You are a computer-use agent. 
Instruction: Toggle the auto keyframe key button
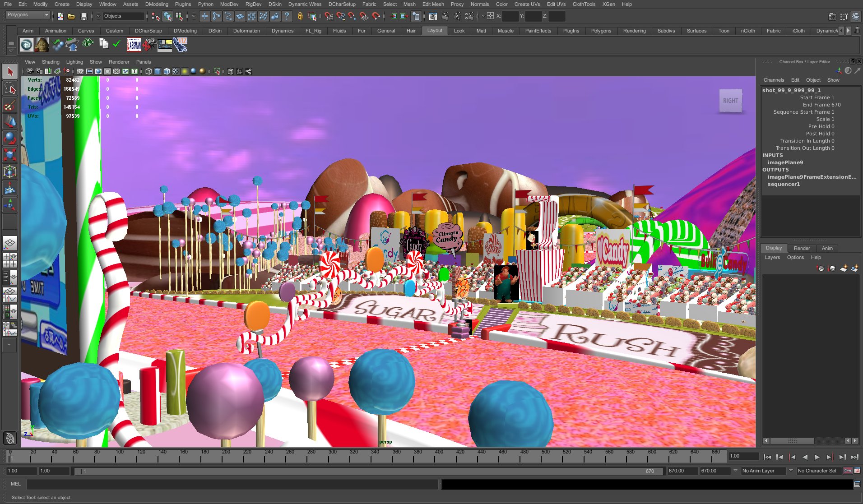click(x=847, y=471)
